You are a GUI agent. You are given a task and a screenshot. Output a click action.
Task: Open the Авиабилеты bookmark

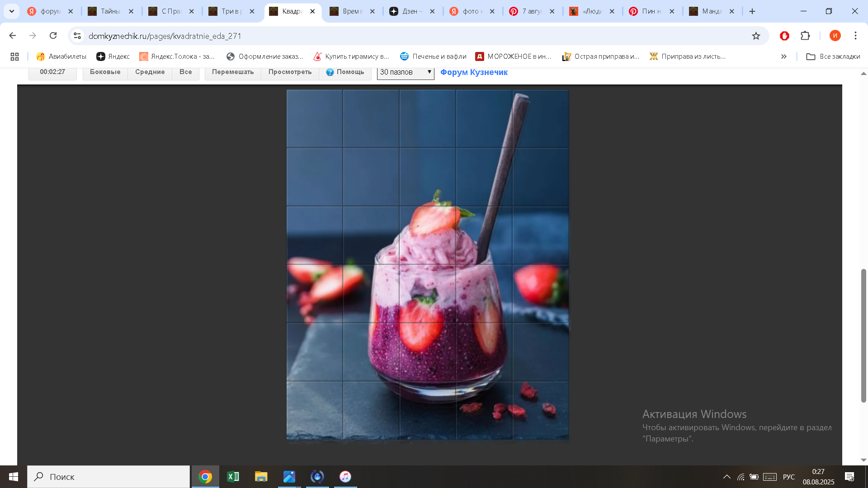pos(61,56)
